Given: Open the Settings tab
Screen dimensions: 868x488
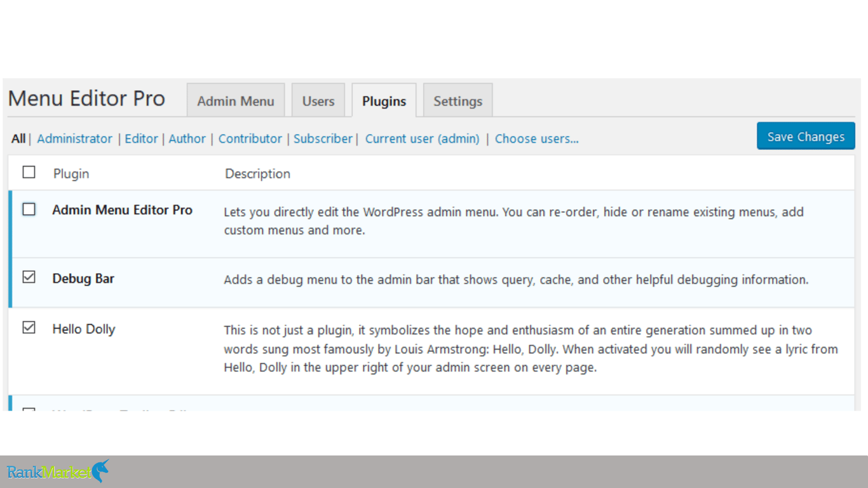Looking at the screenshot, I should 458,100.
